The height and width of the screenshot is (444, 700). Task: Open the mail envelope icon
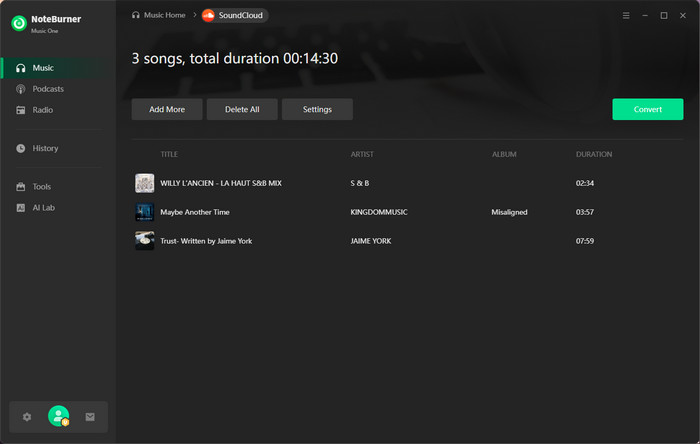pyautogui.click(x=90, y=417)
